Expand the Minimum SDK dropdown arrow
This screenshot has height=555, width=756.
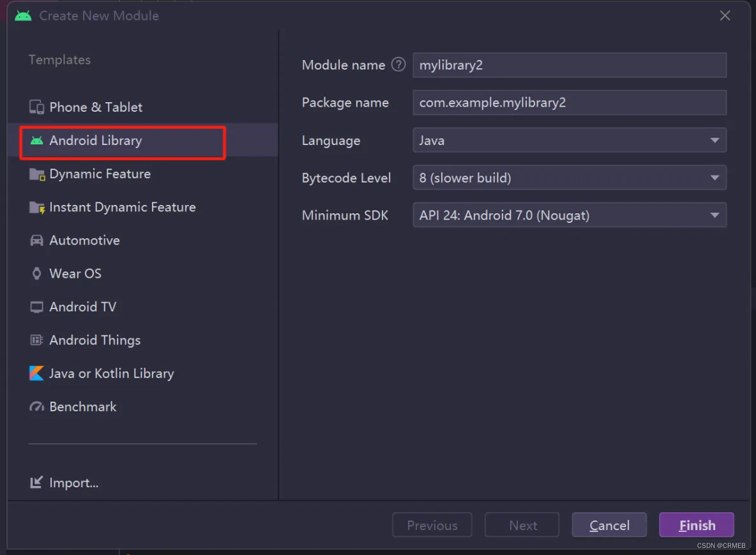(x=714, y=215)
